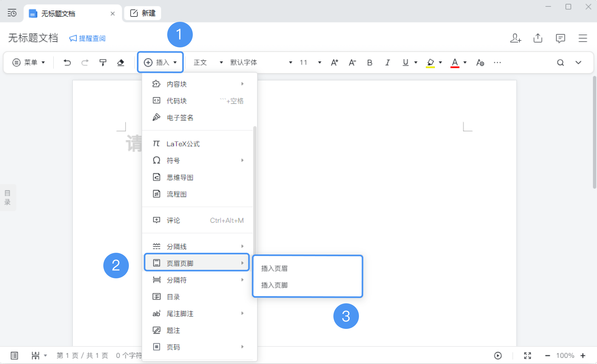Open the add collaborator icon

[x=516, y=38]
